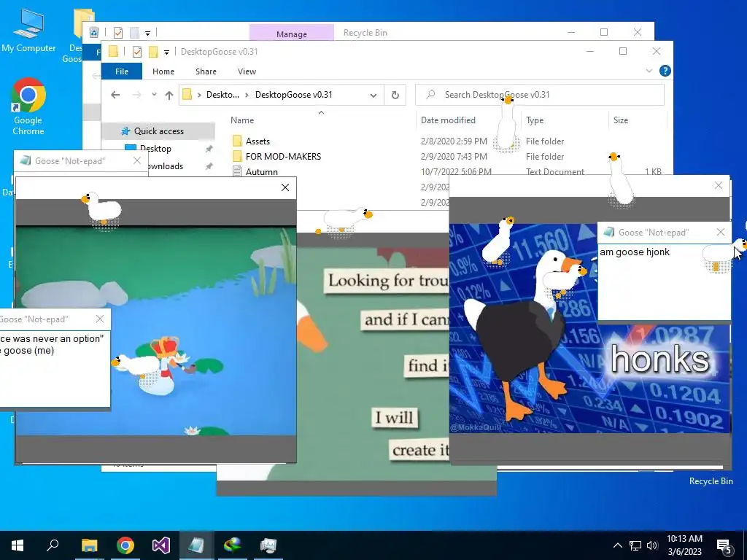Click the 1 KB size value
747x560 pixels.
tap(653, 172)
